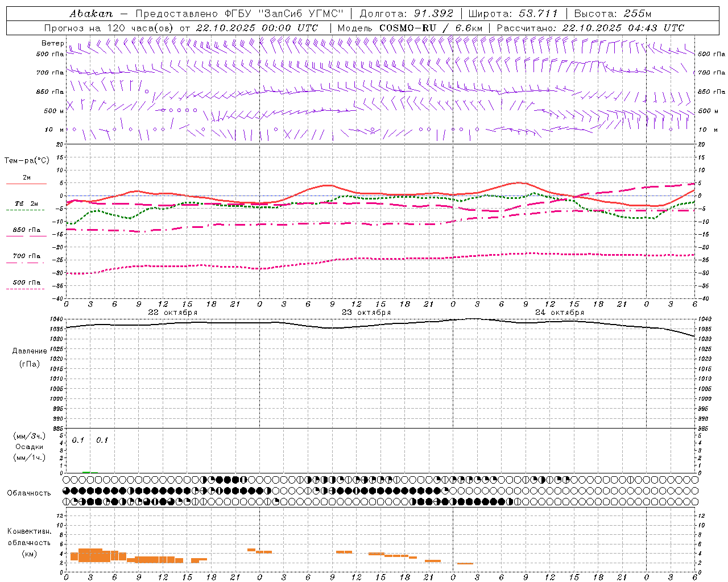Click the "Осадки" precipitation label

30,447
